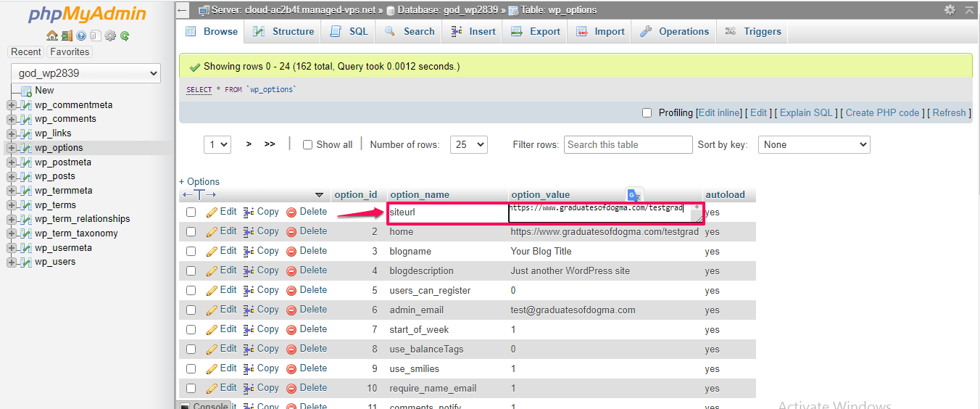Sort by the option_name column header

420,194
